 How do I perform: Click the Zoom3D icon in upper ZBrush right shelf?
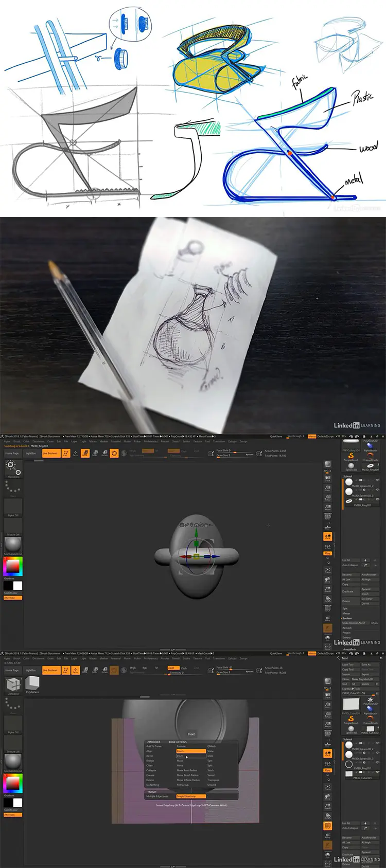tap(328, 590)
